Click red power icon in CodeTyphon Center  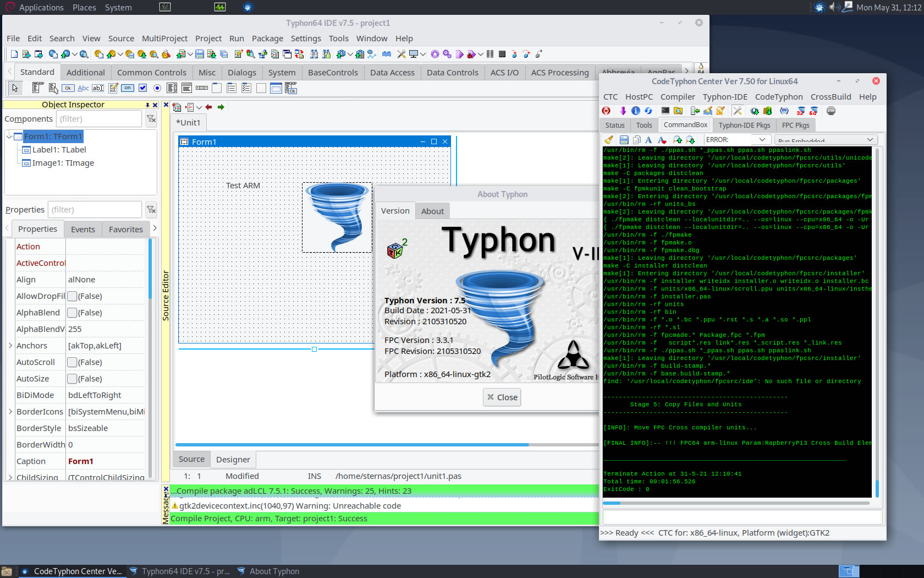pyautogui.click(x=606, y=111)
